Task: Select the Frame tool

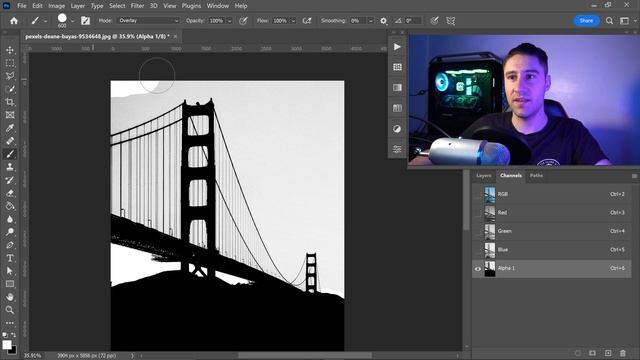Action: [x=10, y=115]
